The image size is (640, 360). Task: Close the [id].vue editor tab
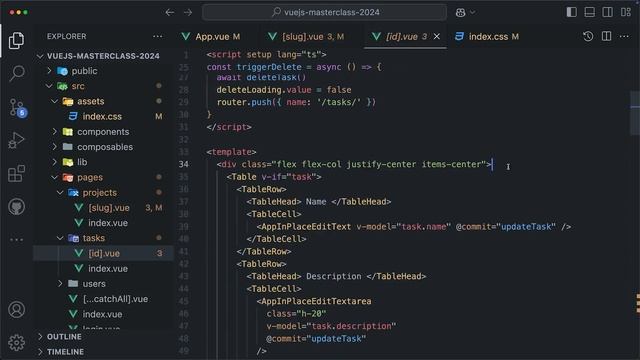point(437,36)
